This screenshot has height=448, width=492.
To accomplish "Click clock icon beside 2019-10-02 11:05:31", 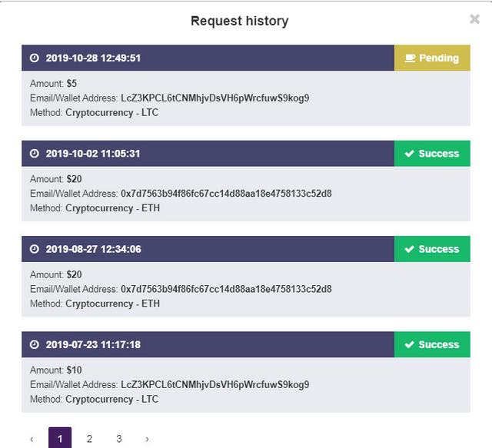I will point(34,154).
